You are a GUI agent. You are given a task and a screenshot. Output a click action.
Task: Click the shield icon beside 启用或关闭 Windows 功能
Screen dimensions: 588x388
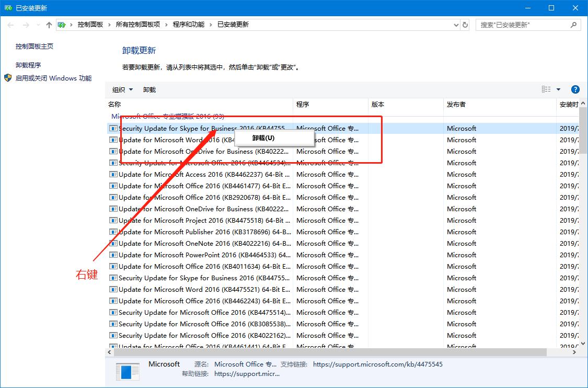pyautogui.click(x=8, y=78)
